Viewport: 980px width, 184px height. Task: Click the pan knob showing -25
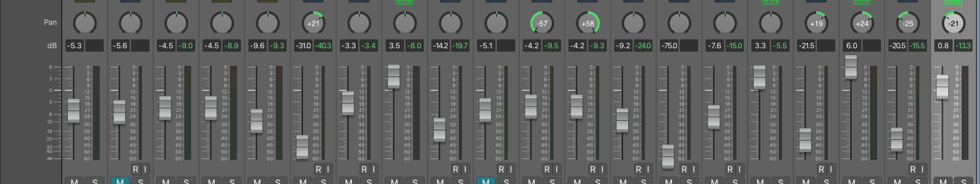[908, 23]
